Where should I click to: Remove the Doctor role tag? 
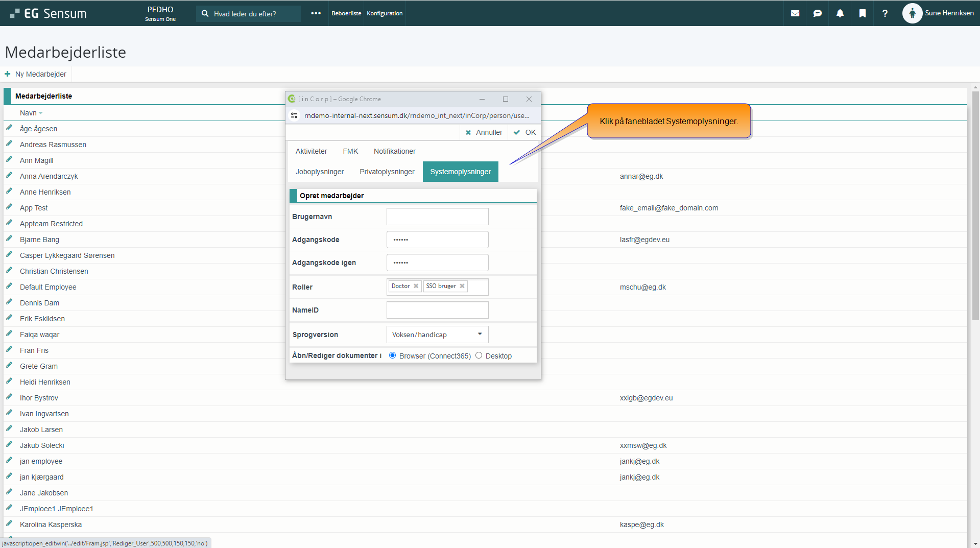coord(416,286)
